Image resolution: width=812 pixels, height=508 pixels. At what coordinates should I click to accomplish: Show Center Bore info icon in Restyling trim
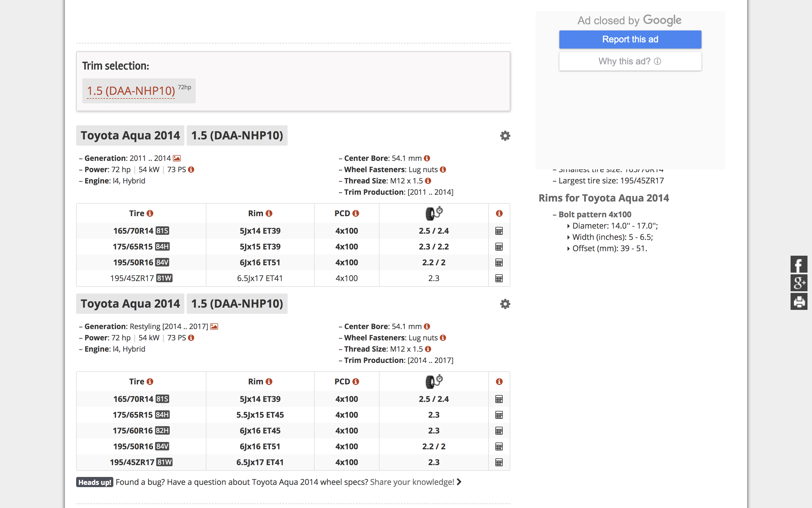click(x=427, y=327)
